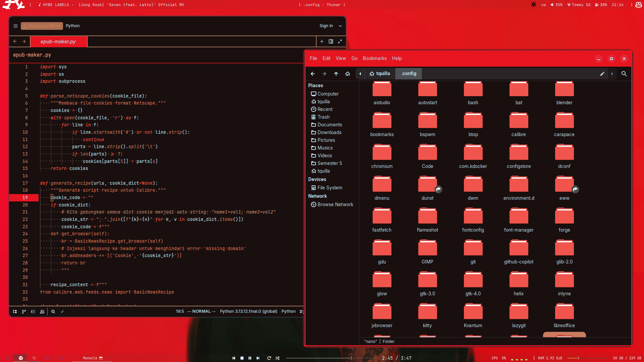Viewport: 644px width, 362px height.
Task: Open the collaboration panel icon
Action: click(42, 311)
